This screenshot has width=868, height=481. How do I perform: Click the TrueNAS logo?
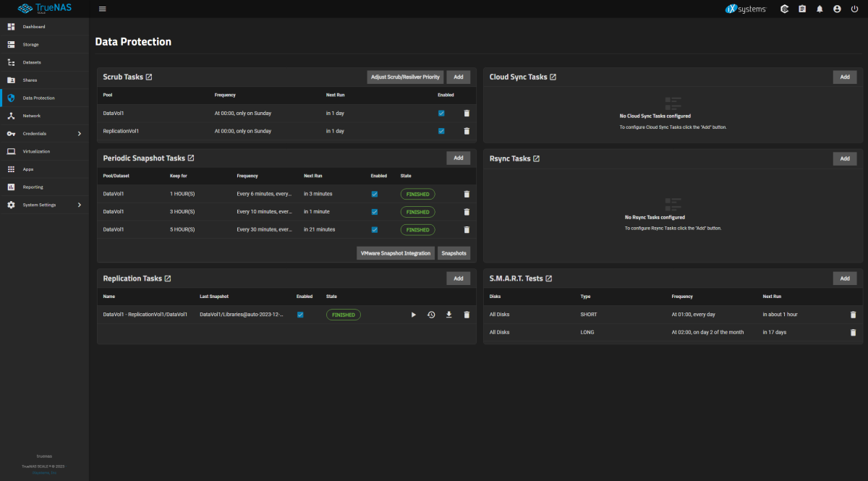(x=45, y=9)
